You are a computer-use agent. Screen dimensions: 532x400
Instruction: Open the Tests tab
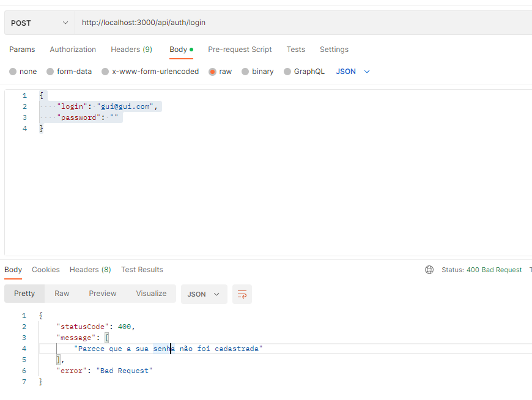(x=296, y=50)
